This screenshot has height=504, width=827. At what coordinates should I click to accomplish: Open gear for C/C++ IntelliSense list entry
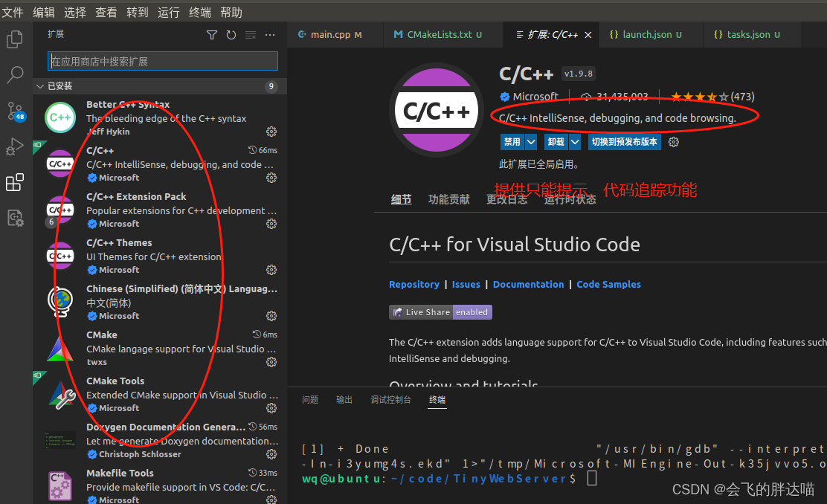coord(271,178)
